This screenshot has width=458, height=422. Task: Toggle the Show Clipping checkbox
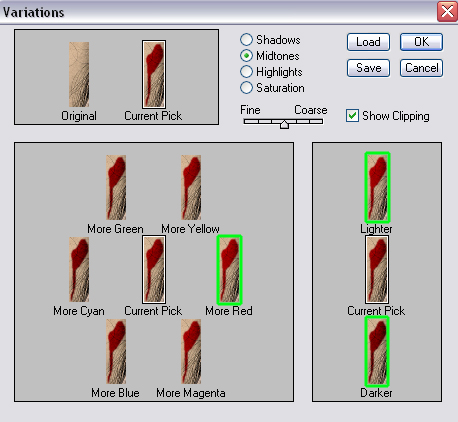click(352, 116)
